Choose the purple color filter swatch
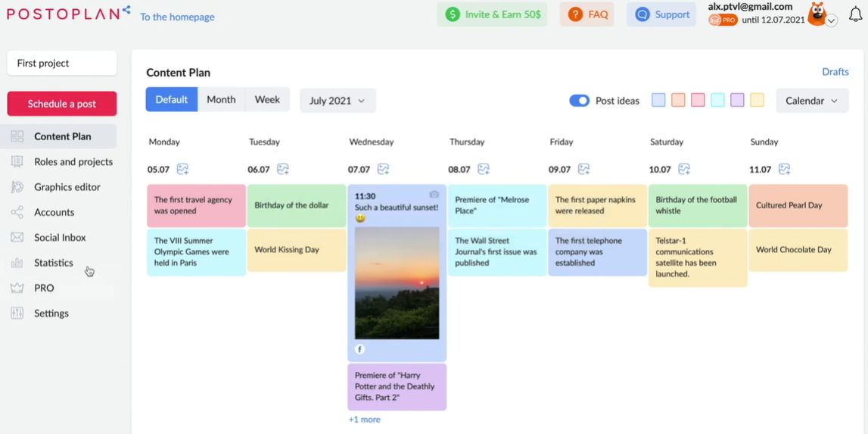This screenshot has width=868, height=434. (x=737, y=101)
